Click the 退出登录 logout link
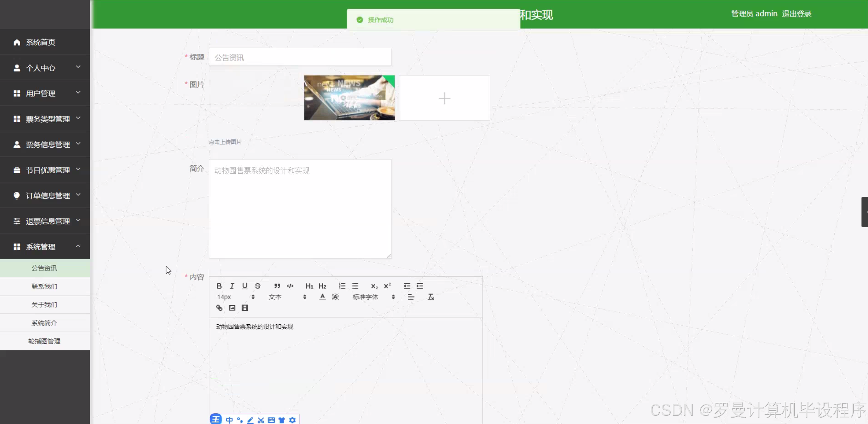 click(x=797, y=14)
